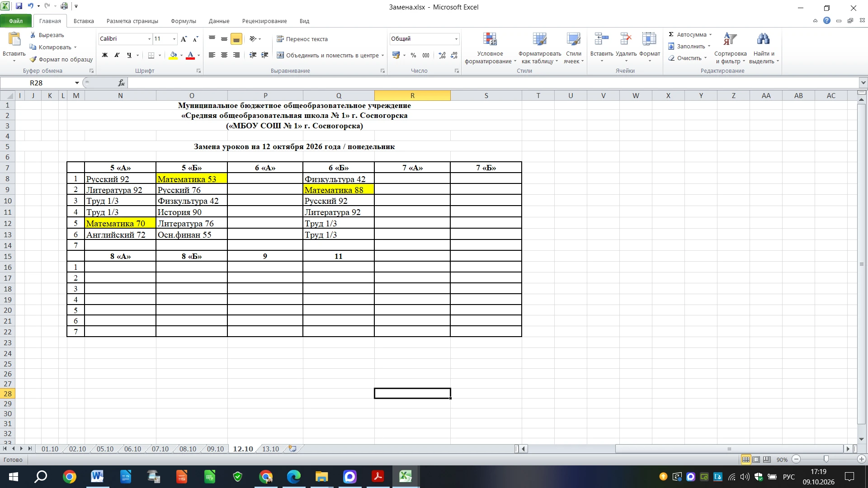This screenshot has height=488, width=868.
Task: Open Conditional Formatting (Условное форматирование)
Action: (490, 48)
